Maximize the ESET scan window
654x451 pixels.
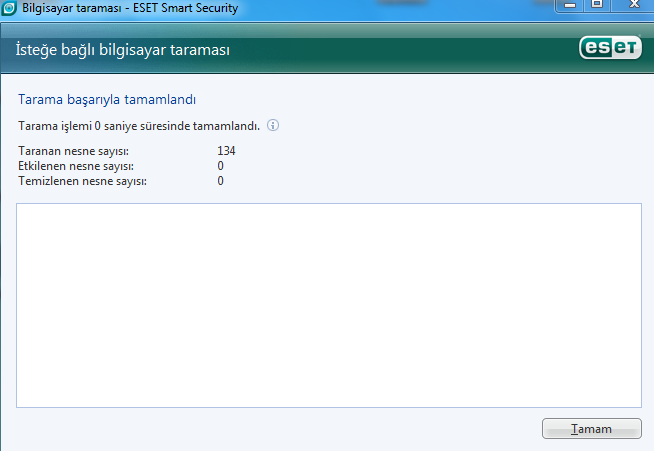[x=597, y=5]
